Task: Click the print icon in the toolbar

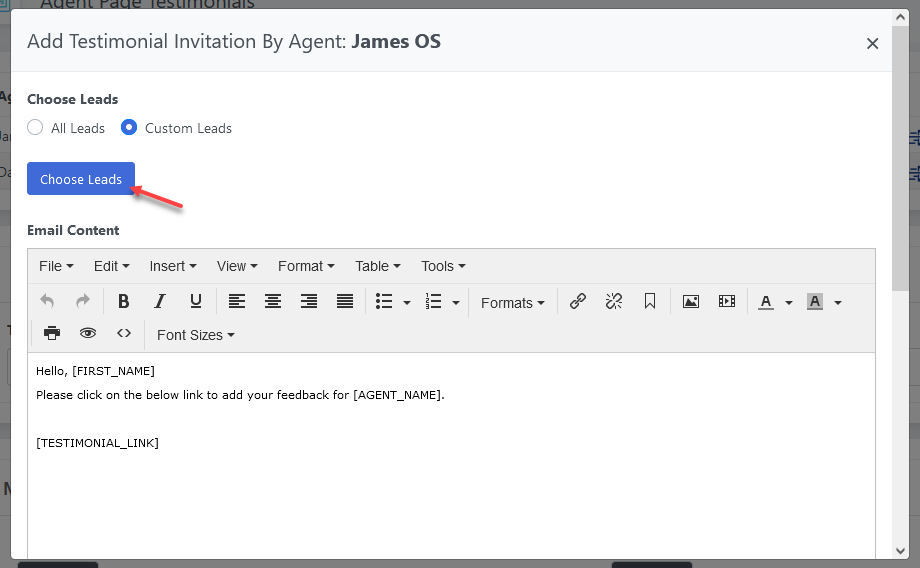Action: [x=52, y=334]
